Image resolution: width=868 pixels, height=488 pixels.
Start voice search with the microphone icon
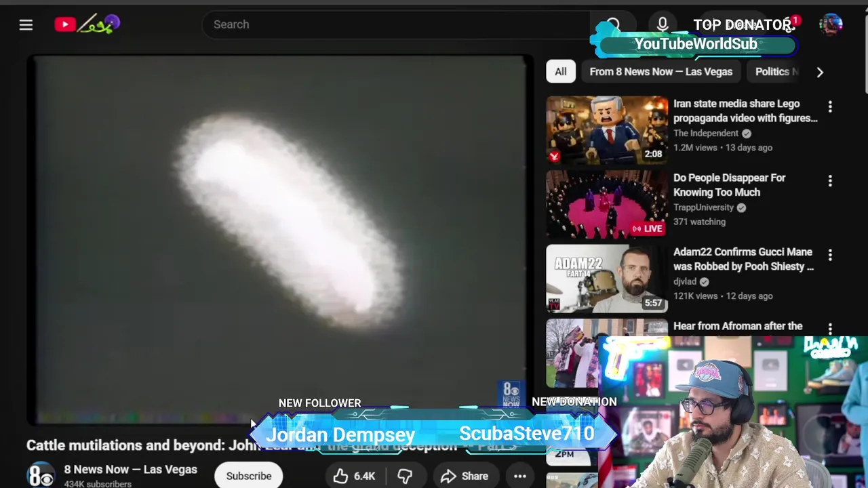pyautogui.click(x=663, y=24)
